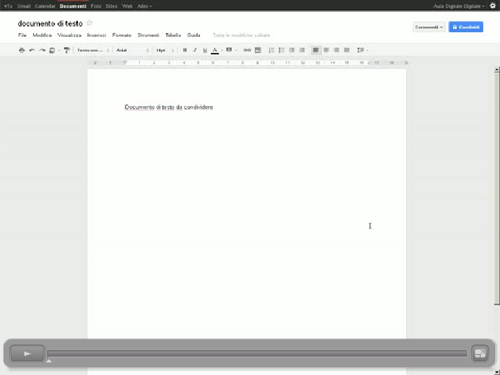
Task: Insert a comment from the toolbar
Action: pos(258,50)
